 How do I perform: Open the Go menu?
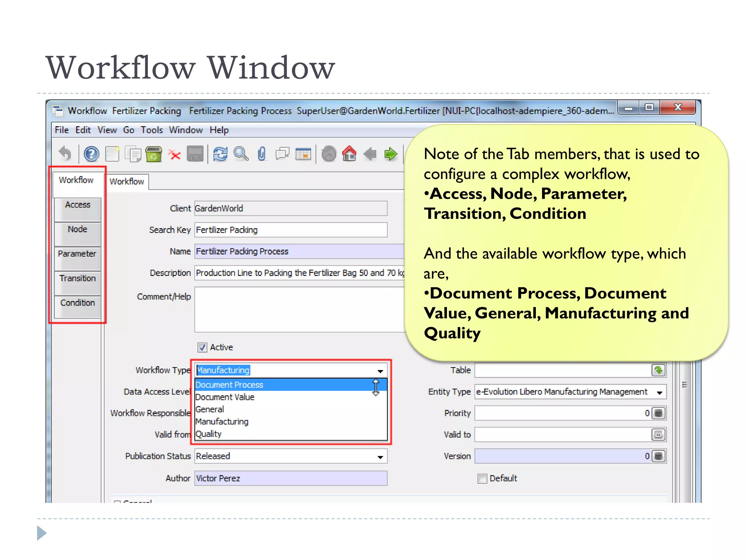point(128,130)
